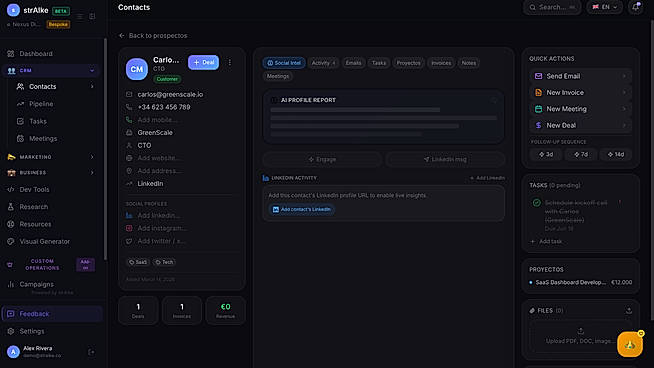Switch to the Invoices tab

pyautogui.click(x=441, y=63)
